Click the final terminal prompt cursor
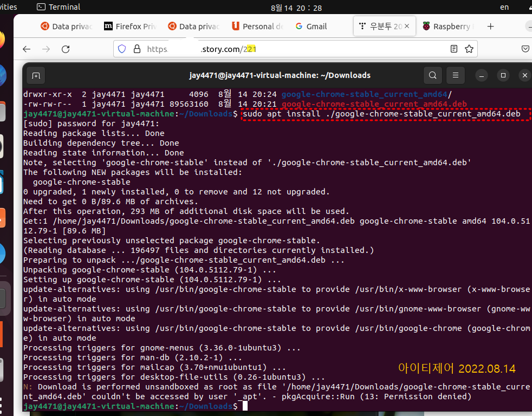532x416 pixels. coord(245,406)
